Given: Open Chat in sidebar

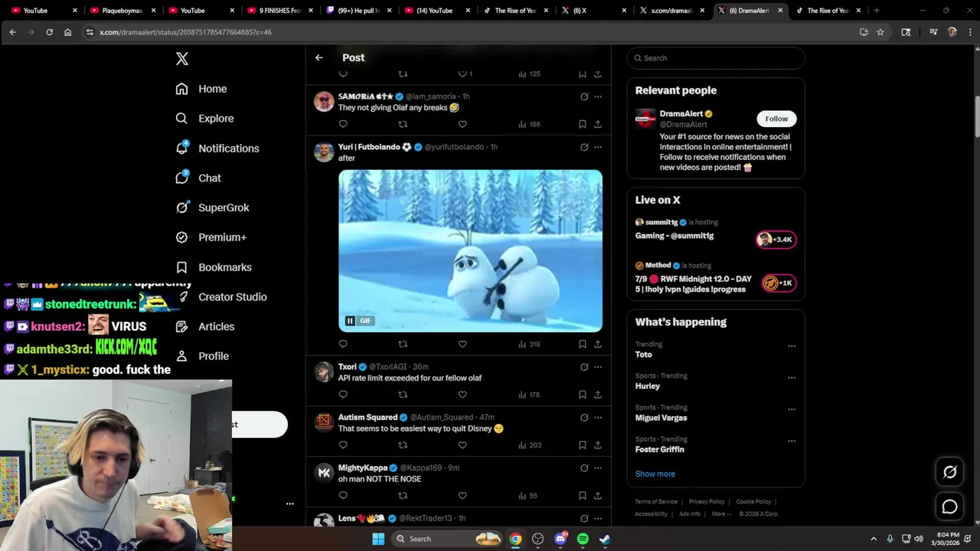Looking at the screenshot, I should (x=198, y=178).
